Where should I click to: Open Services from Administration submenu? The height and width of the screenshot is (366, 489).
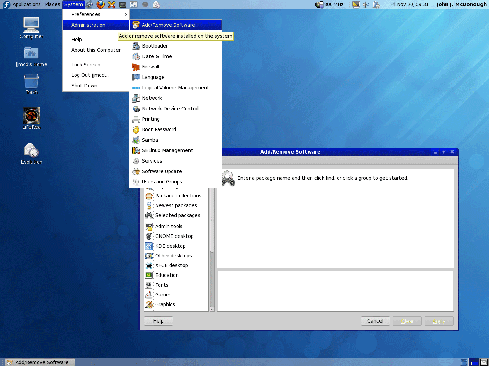(175, 161)
